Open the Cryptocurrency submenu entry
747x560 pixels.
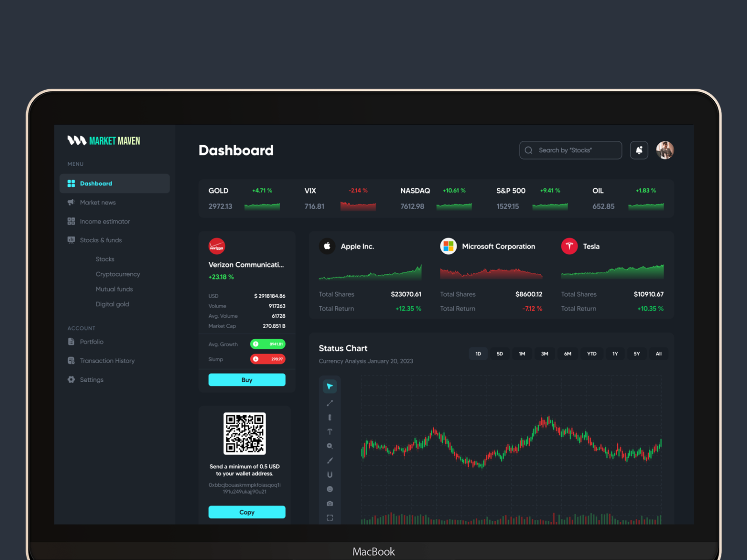click(118, 274)
